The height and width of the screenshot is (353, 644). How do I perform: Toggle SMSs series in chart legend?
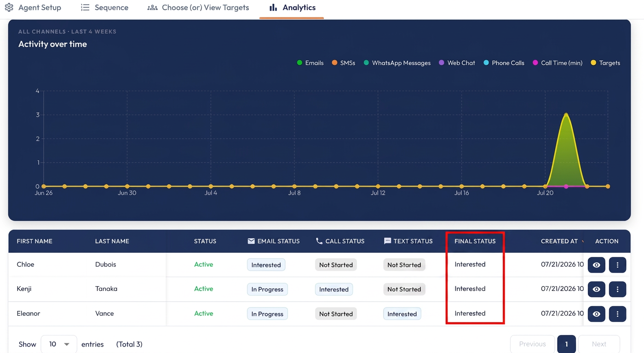(343, 63)
